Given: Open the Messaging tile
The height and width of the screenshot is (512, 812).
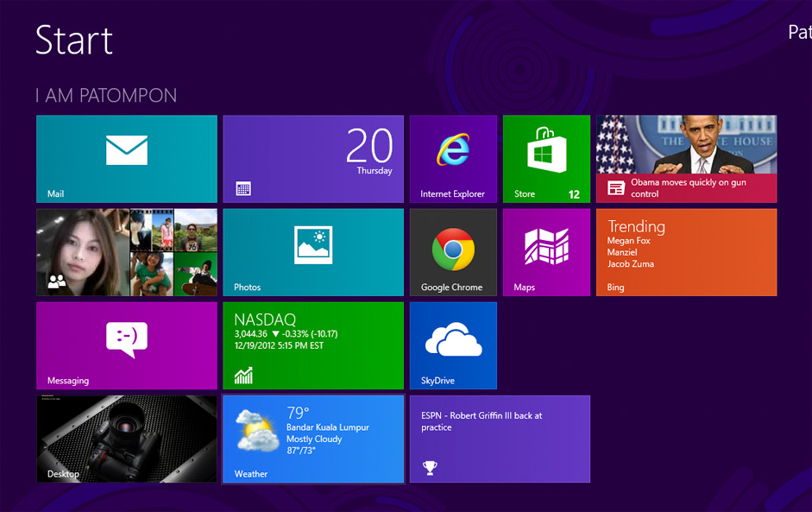Looking at the screenshot, I should (x=127, y=345).
